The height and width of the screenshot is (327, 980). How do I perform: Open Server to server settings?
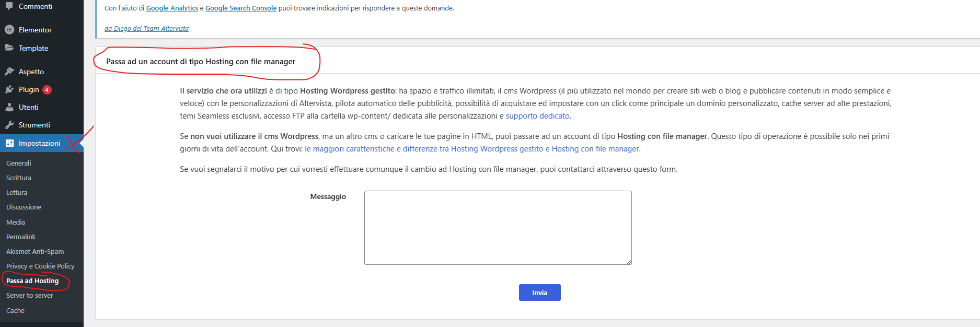tap(30, 295)
